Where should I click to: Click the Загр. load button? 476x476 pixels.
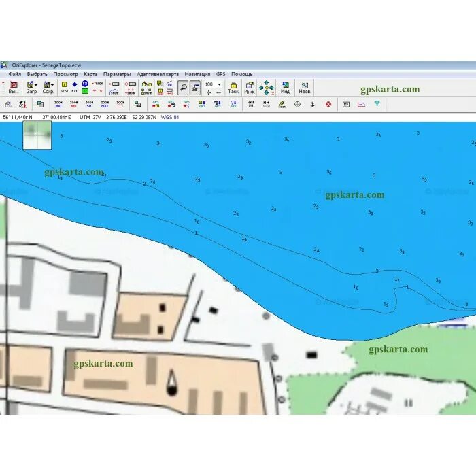[31, 88]
